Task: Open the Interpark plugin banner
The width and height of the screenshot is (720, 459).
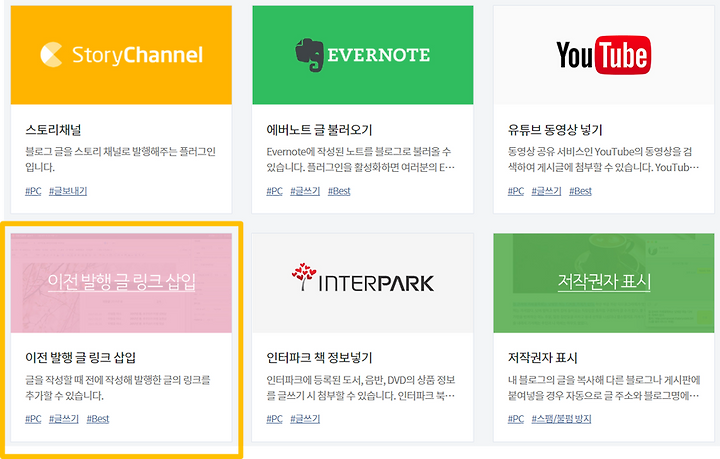Action: point(363,283)
